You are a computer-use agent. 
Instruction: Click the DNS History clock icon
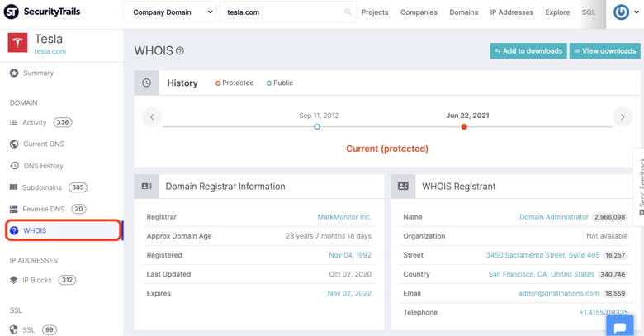click(x=14, y=166)
